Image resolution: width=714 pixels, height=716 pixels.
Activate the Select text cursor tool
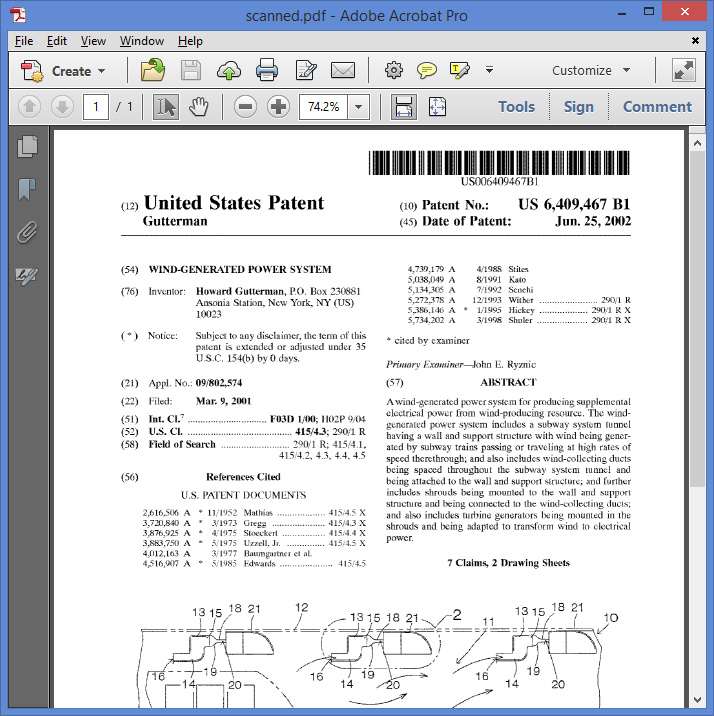[x=166, y=107]
